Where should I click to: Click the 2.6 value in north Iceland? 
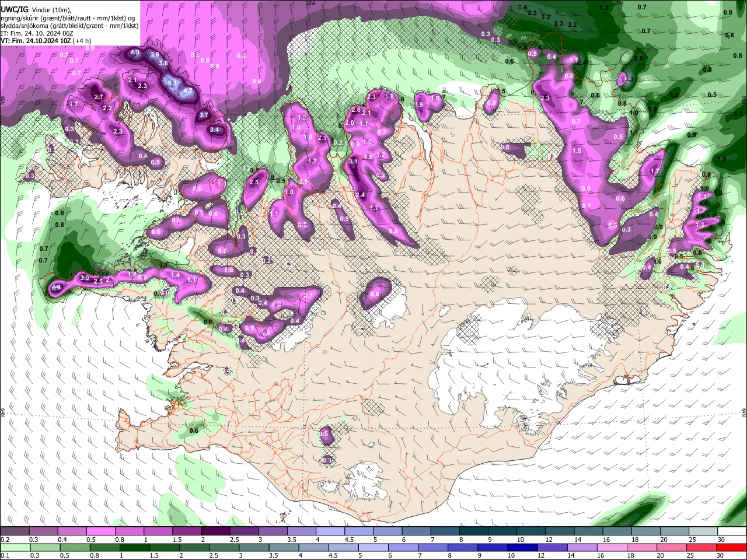click(x=356, y=110)
